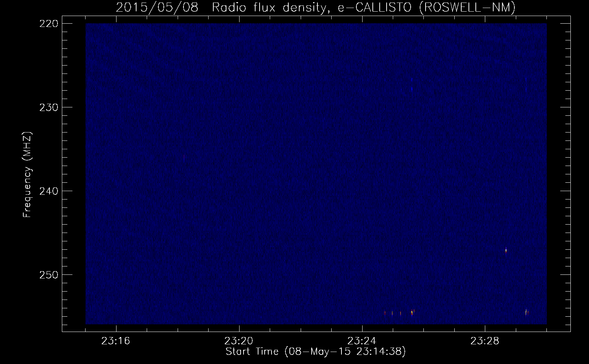Click the 230 frequency tick label
The image size is (589, 364).
[x=49, y=107]
